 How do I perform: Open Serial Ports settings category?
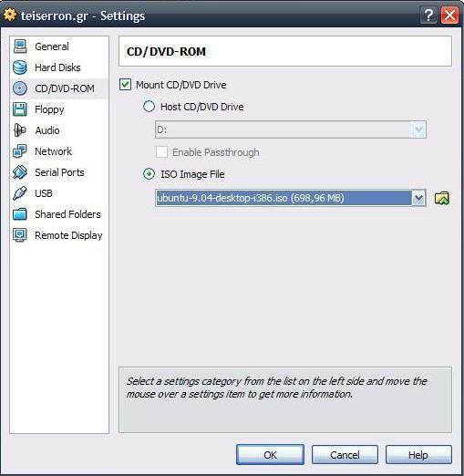(x=59, y=172)
